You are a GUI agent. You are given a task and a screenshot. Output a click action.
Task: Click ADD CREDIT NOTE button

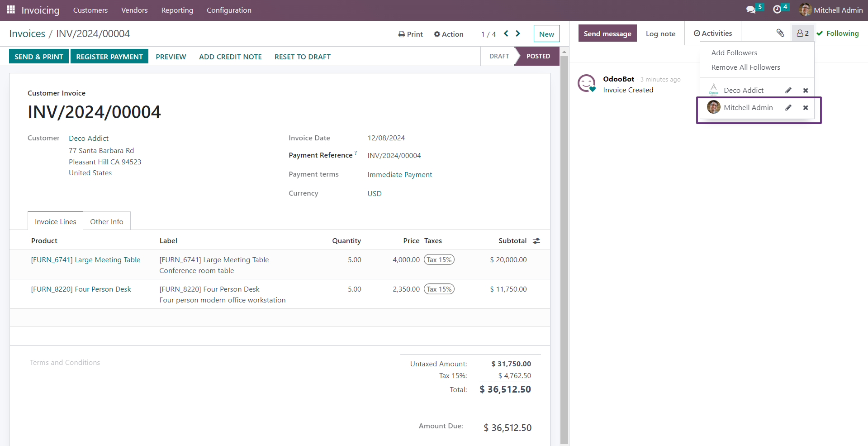(x=230, y=57)
